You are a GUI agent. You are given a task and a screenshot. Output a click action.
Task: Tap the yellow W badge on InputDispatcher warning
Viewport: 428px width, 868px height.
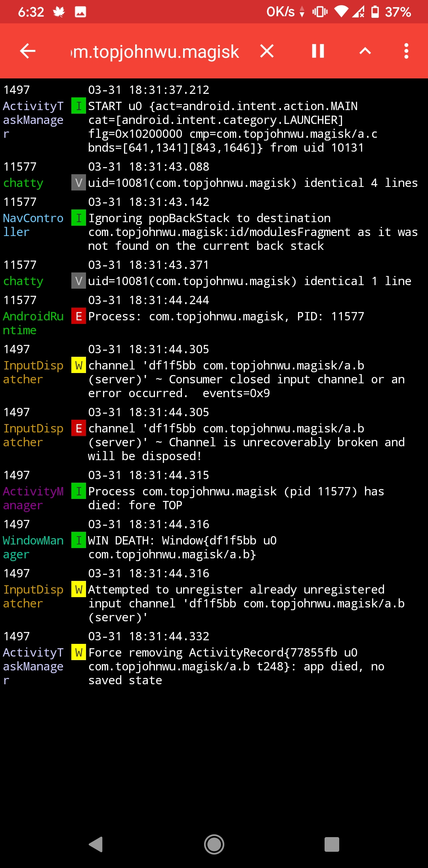coord(78,365)
